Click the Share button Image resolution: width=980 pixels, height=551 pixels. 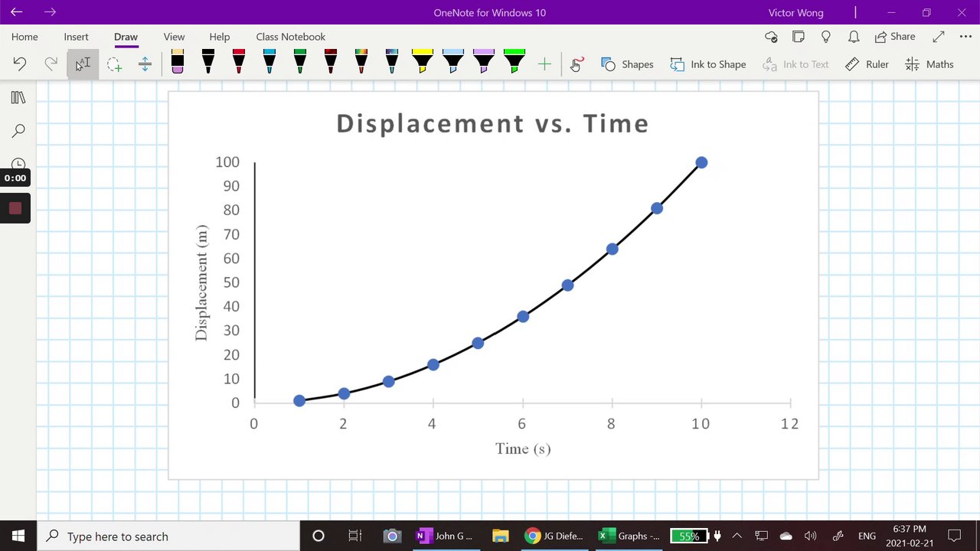coord(895,37)
